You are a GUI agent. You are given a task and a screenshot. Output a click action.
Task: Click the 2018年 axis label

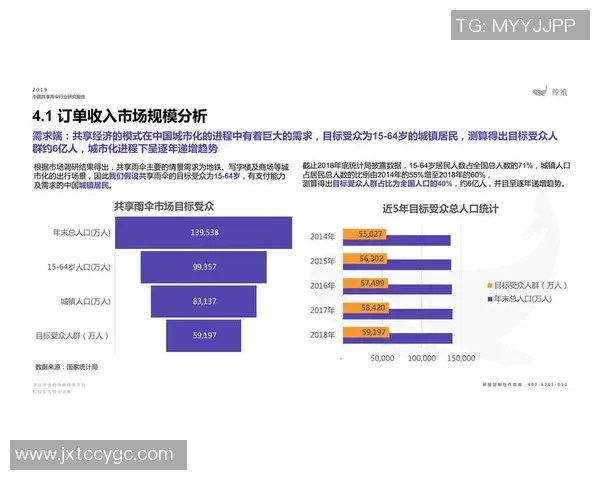[x=322, y=335]
